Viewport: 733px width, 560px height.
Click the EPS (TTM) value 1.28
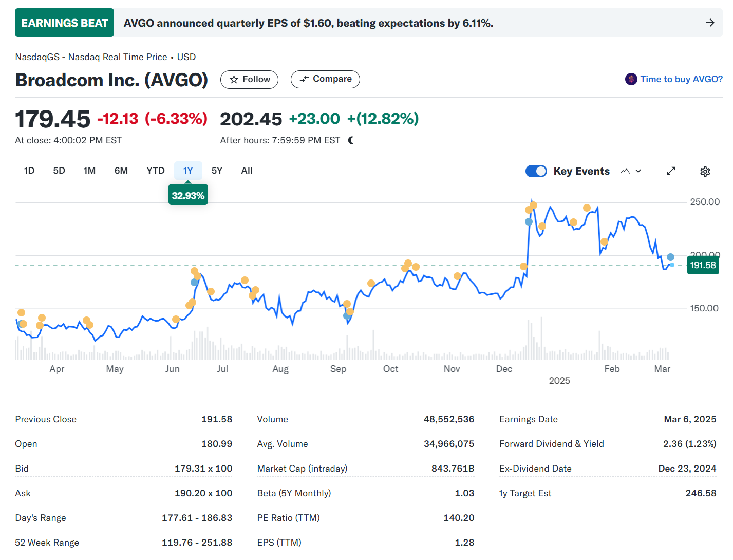[x=464, y=543]
